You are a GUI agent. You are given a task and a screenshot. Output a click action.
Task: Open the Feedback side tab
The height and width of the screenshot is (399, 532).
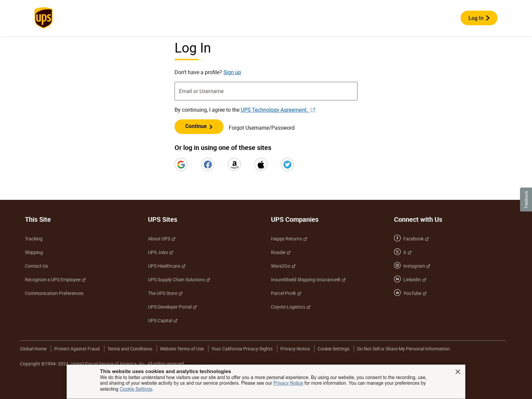526,199
